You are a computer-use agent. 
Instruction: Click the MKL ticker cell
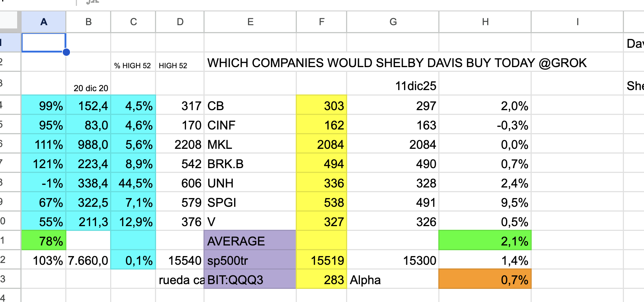click(250, 144)
